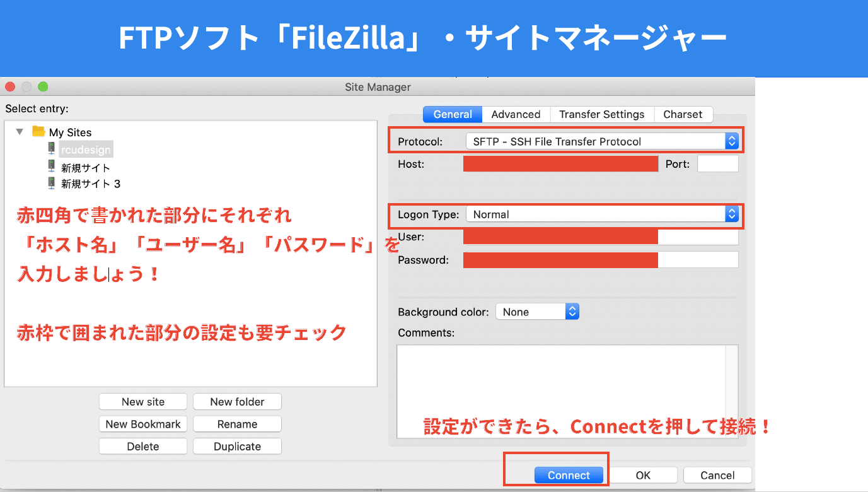
Task: Select the 新規サイト 3 entry
Action: (91, 184)
